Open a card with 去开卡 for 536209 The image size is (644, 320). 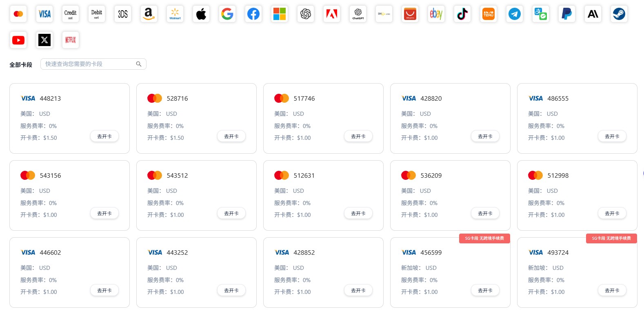click(x=485, y=214)
